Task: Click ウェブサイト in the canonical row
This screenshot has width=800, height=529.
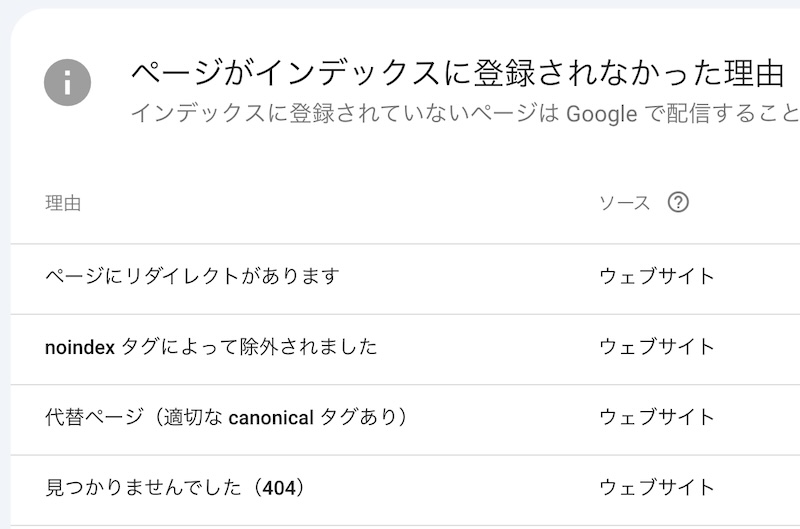Action: coord(657,417)
